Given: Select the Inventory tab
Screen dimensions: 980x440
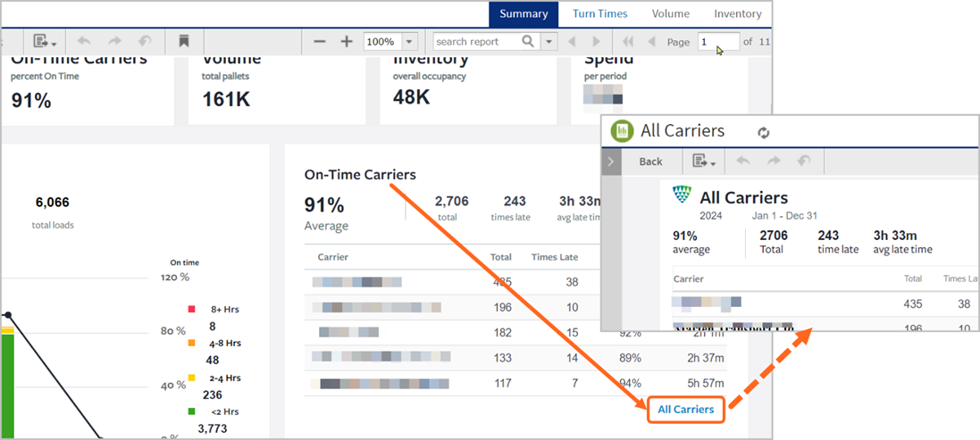Looking at the screenshot, I should tap(738, 13).
